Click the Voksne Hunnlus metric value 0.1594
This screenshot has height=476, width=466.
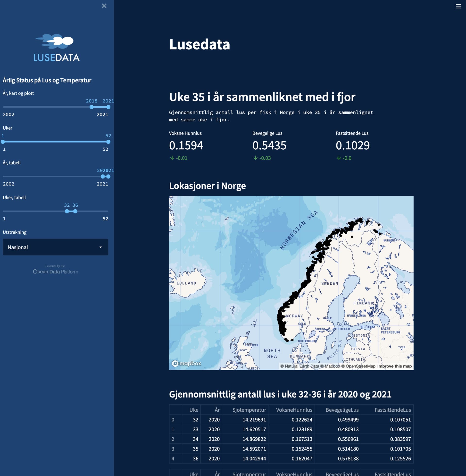coord(186,145)
